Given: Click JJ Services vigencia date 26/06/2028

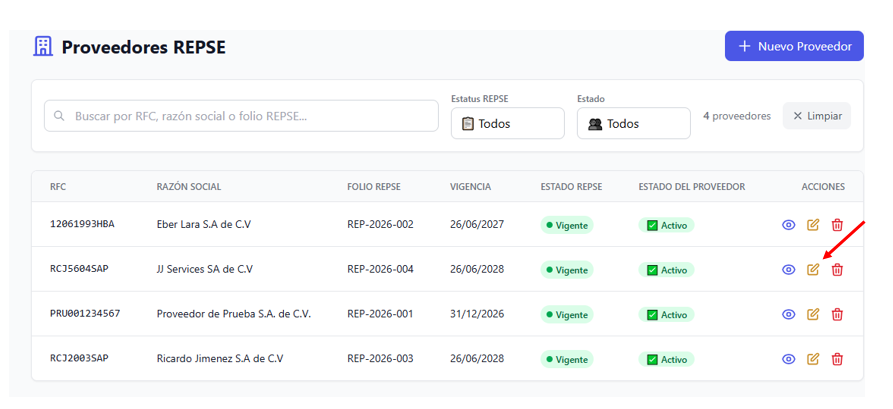Looking at the screenshot, I should pos(477,269).
